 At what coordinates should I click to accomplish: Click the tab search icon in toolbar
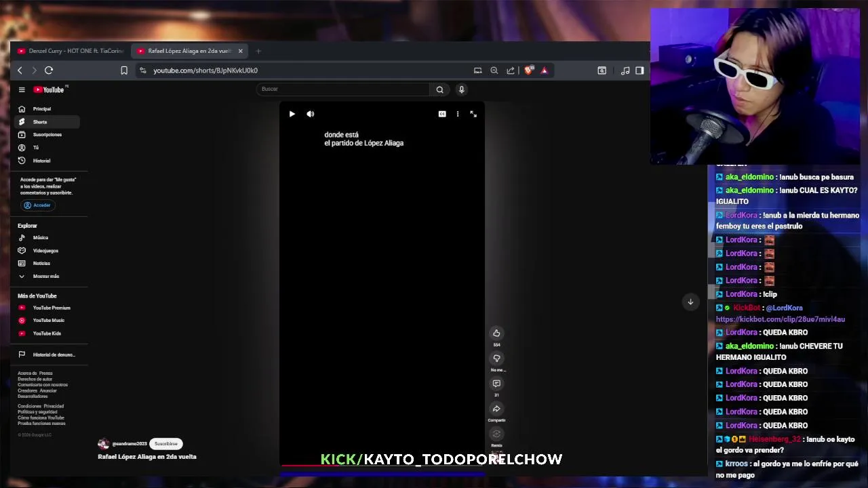point(601,70)
